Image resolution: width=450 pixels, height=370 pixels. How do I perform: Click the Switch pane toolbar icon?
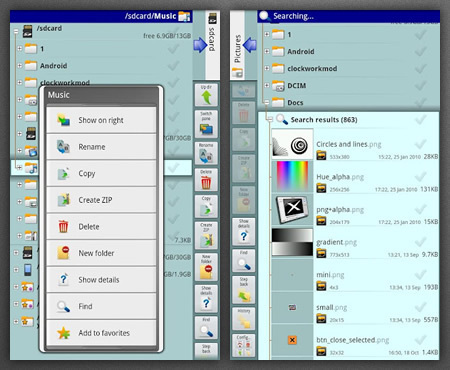[x=206, y=124]
